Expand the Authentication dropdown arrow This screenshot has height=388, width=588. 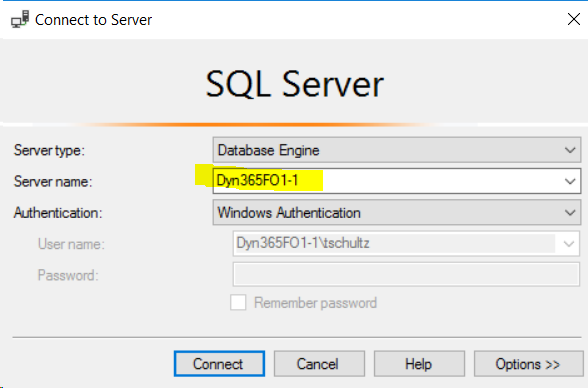[570, 213]
